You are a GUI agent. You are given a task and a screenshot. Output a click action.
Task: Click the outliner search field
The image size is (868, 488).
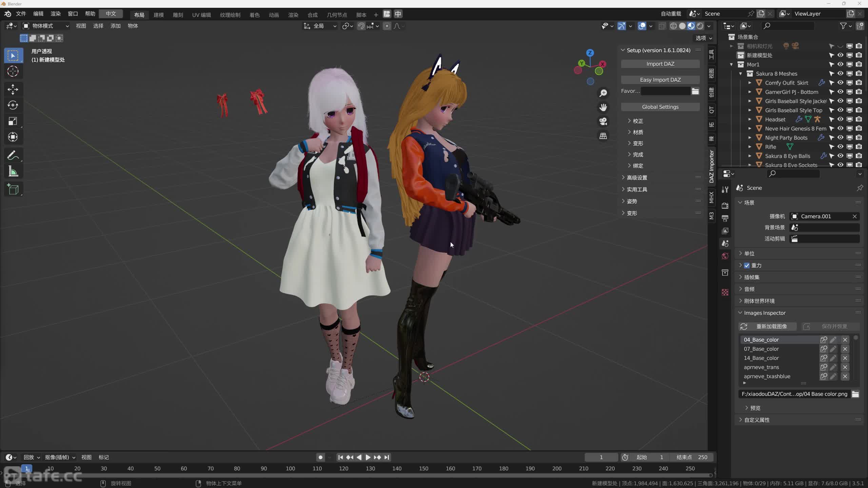788,26
